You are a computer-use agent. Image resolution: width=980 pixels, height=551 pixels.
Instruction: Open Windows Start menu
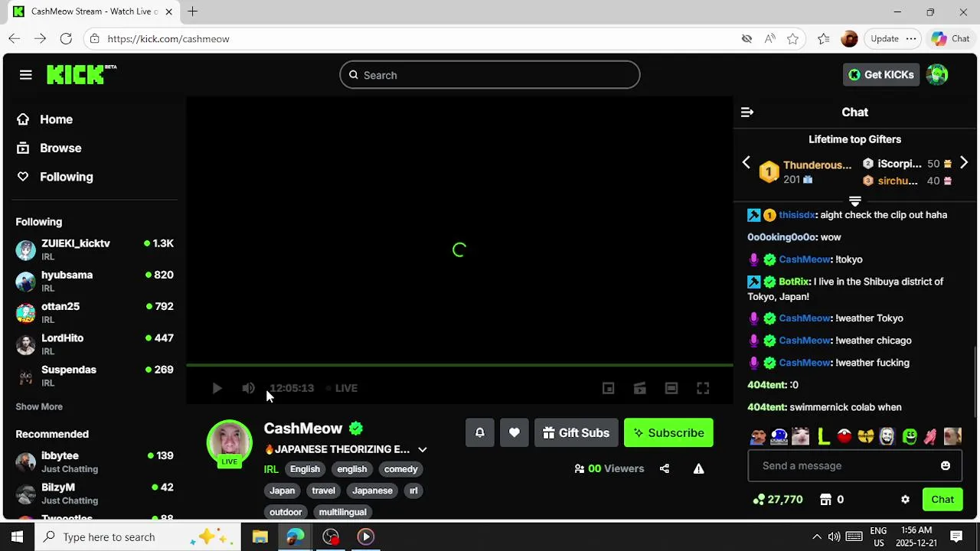coord(17,537)
